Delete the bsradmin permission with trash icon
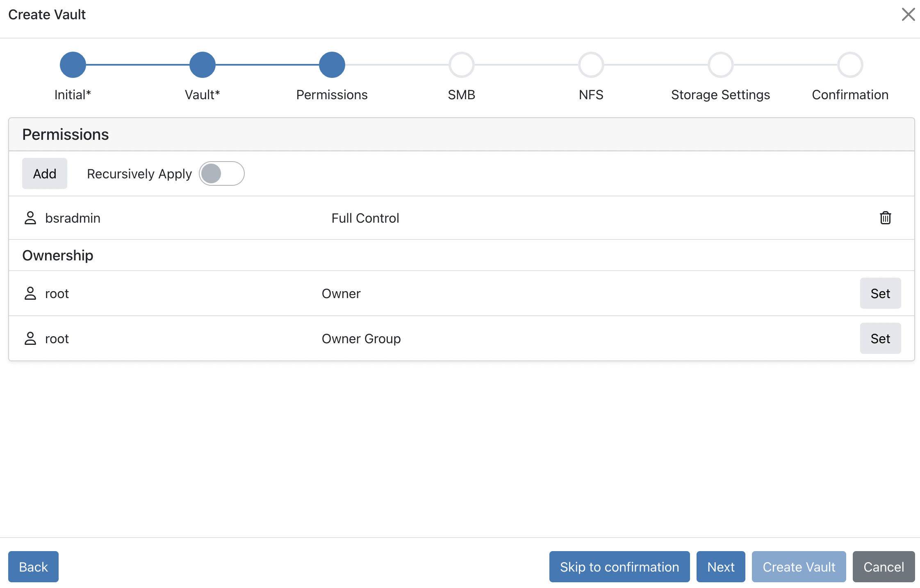 coord(885,218)
